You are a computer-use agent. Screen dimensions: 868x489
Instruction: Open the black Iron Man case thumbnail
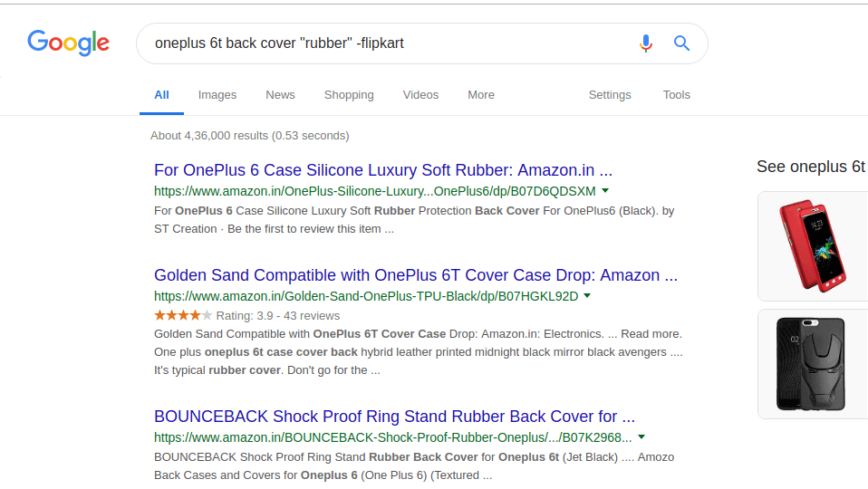pos(813,364)
